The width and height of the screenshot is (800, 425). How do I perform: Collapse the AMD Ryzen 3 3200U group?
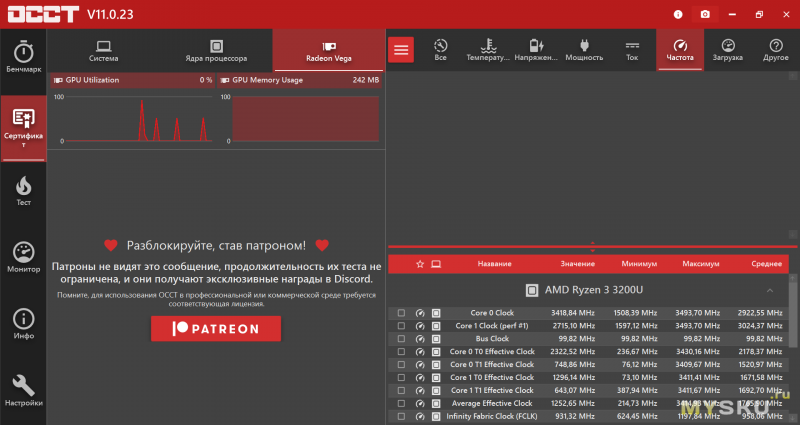pyautogui.click(x=770, y=290)
